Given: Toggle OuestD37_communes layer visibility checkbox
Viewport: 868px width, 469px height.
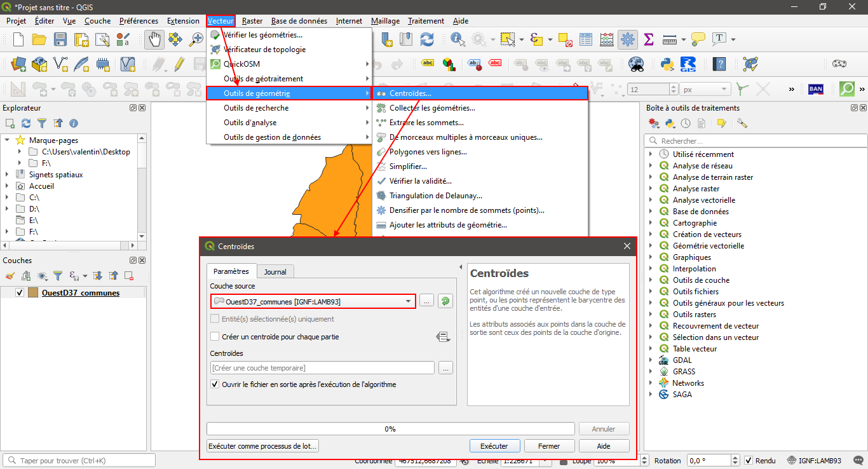Looking at the screenshot, I should (x=20, y=293).
